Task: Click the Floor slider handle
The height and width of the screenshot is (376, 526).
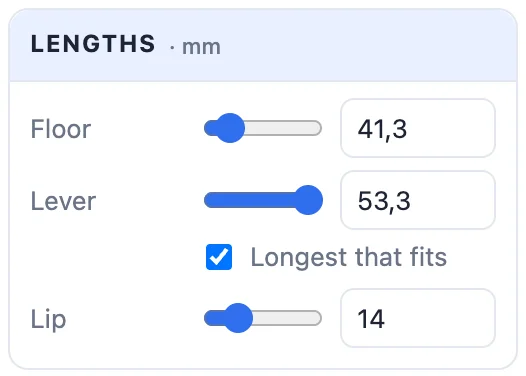Action: tap(230, 128)
